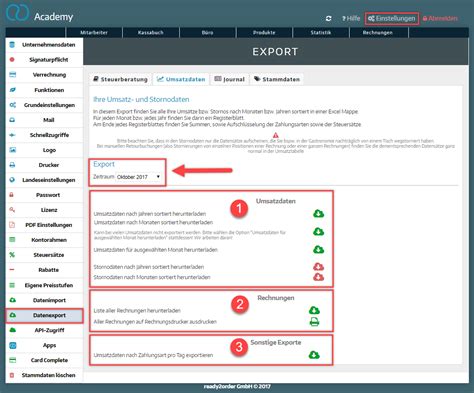This screenshot has height=393, width=474.
Task: Open the Büro menu
Action: [x=207, y=33]
